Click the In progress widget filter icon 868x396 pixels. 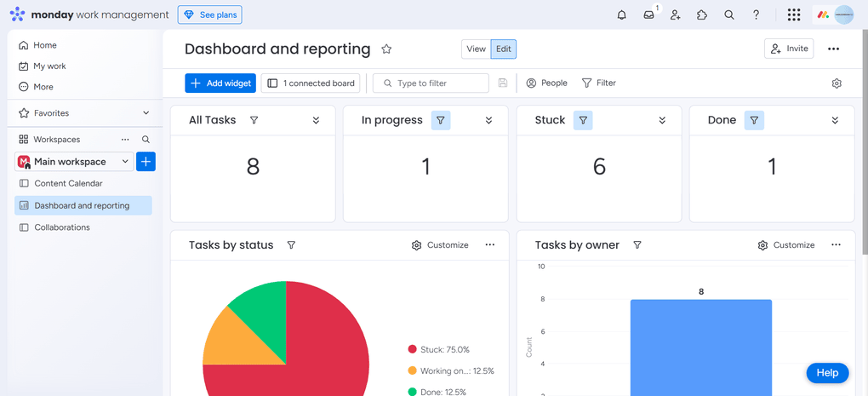pos(441,120)
